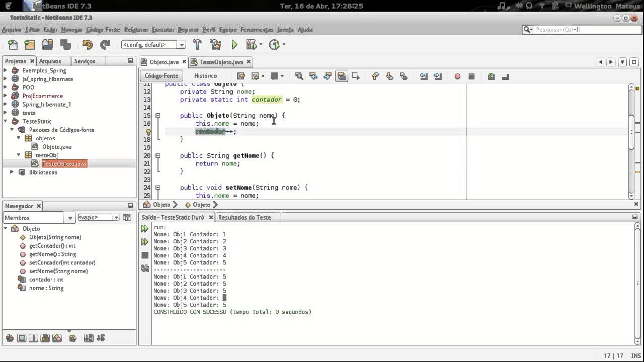
Task: Toggle Show Static Members filter in Navigator
Action: coord(33,338)
